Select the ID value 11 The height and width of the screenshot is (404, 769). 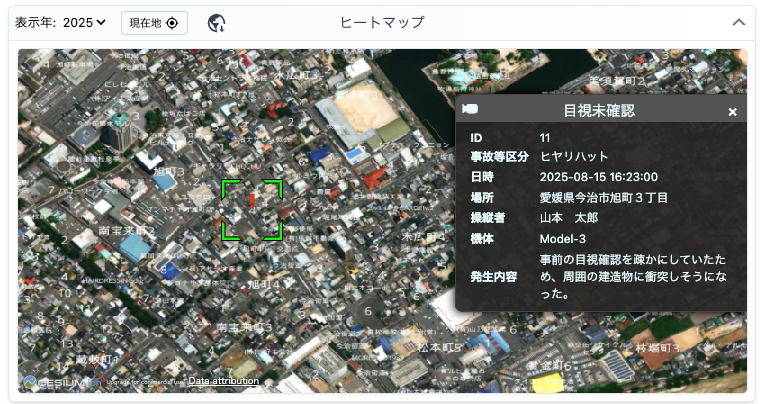pyautogui.click(x=544, y=138)
